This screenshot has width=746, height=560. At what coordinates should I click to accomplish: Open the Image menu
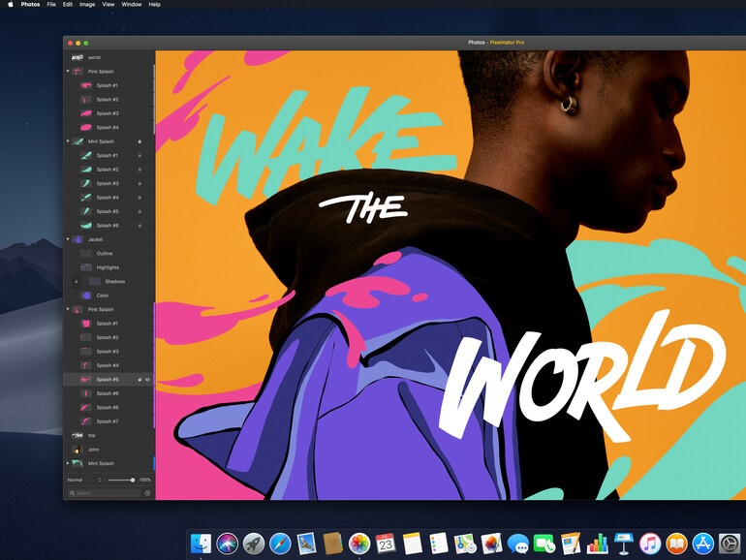point(87,4)
